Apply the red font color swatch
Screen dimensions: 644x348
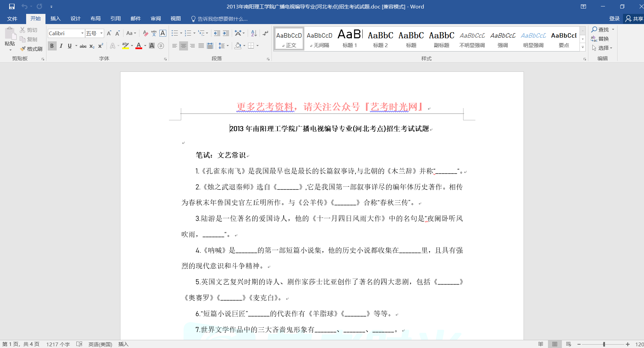(139, 46)
